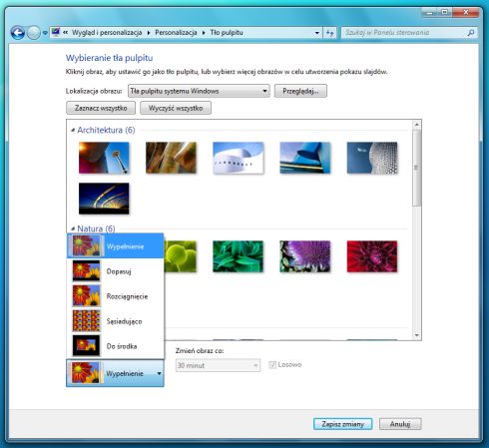Select the blue building with yellow stripe wallpaper
This screenshot has width=489, height=448.
[x=305, y=158]
